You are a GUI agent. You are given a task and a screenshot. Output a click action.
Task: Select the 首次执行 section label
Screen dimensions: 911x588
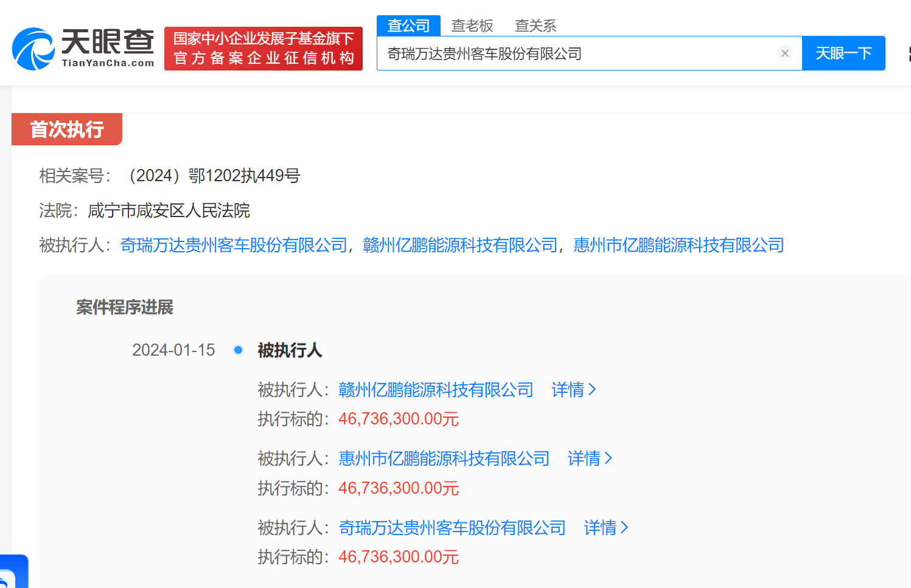point(67,130)
